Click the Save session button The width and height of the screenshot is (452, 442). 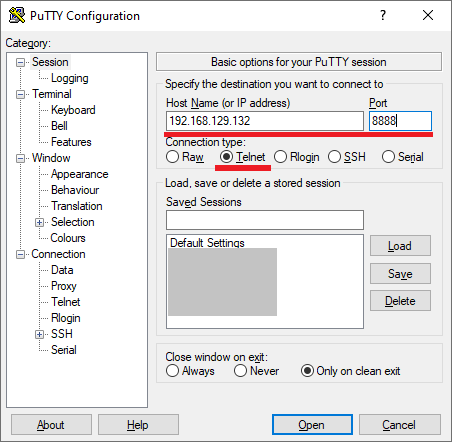click(x=400, y=274)
